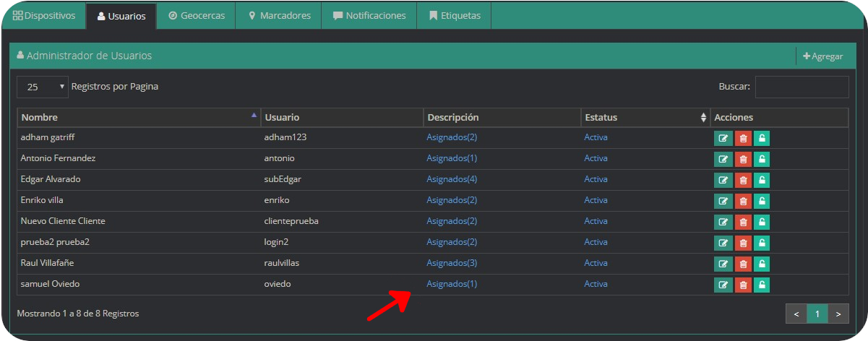Delete user Enriko villa

pos(743,201)
